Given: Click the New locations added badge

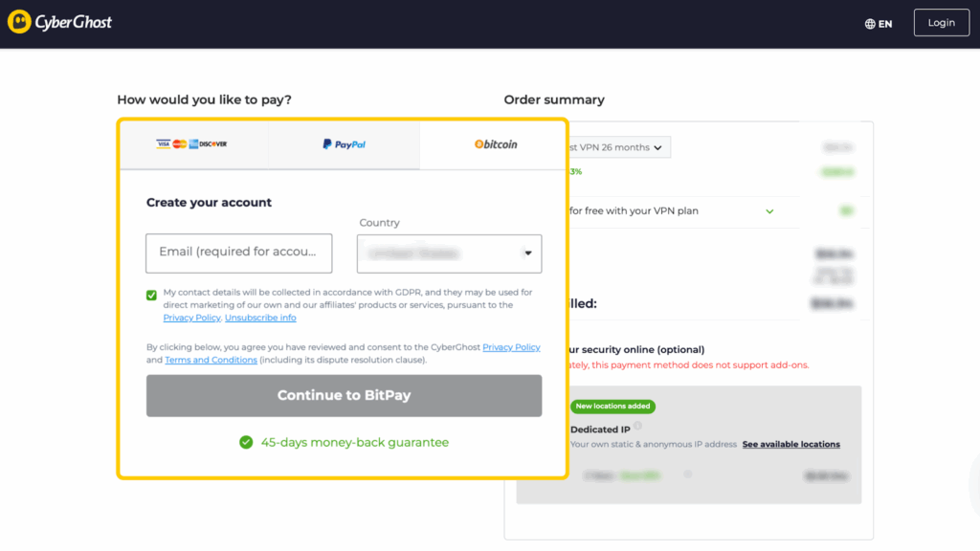Looking at the screenshot, I should pos(612,407).
